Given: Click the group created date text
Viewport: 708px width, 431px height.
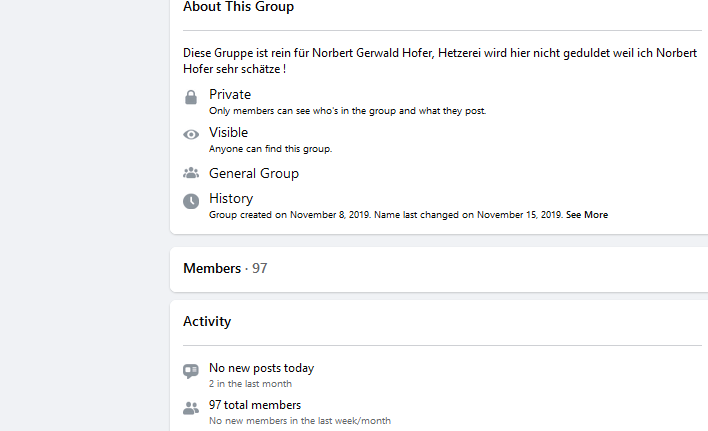Looking at the screenshot, I should click(x=290, y=215).
